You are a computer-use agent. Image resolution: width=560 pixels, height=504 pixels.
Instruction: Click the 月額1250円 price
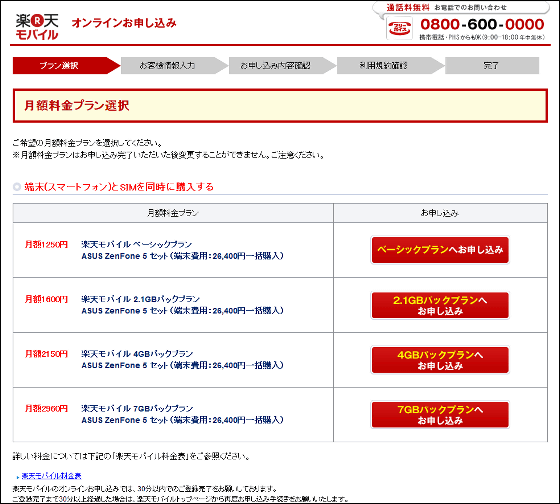(x=46, y=245)
